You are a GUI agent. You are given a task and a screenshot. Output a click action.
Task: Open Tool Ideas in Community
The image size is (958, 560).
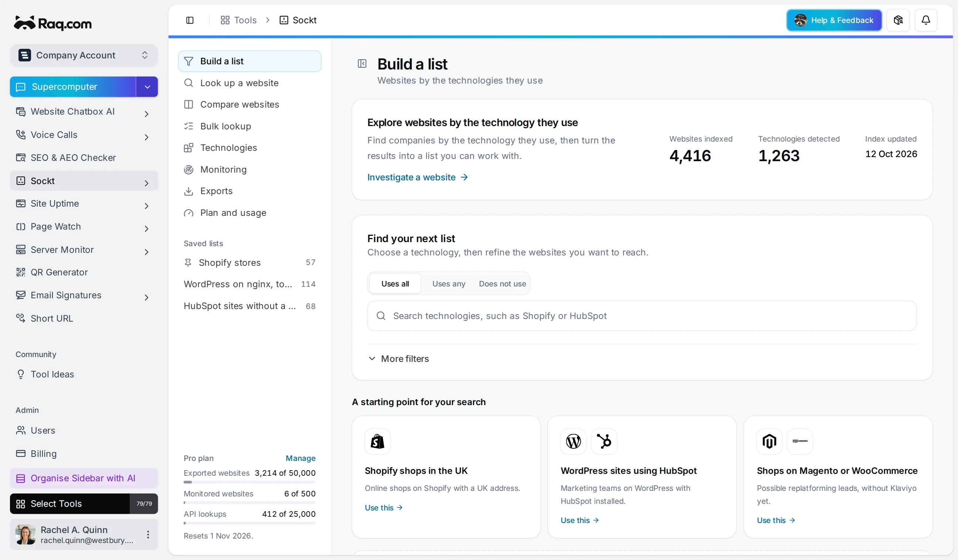click(84, 374)
